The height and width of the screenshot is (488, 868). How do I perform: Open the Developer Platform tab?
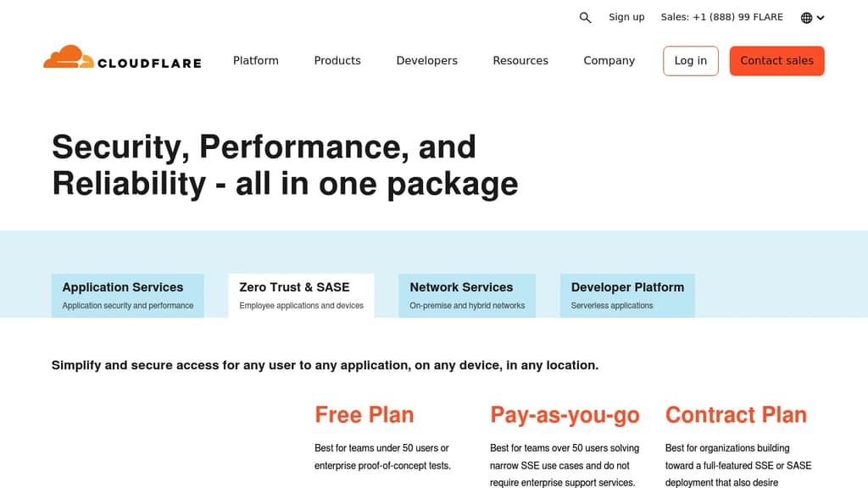(628, 296)
